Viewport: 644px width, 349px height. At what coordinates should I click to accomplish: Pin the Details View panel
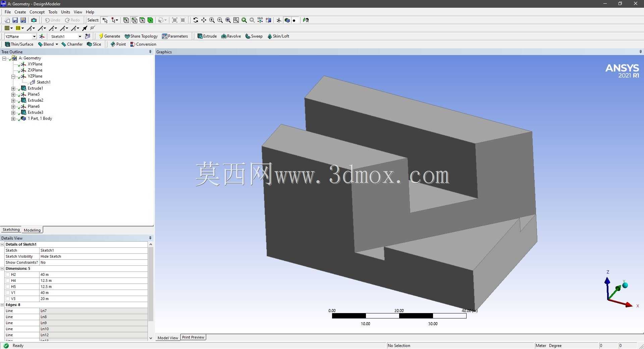[150, 238]
